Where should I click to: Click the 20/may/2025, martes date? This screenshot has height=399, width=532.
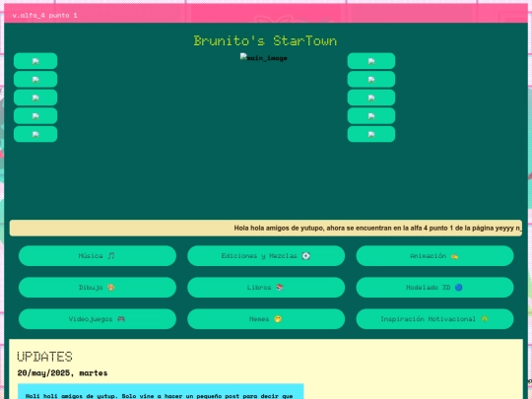pos(62,372)
